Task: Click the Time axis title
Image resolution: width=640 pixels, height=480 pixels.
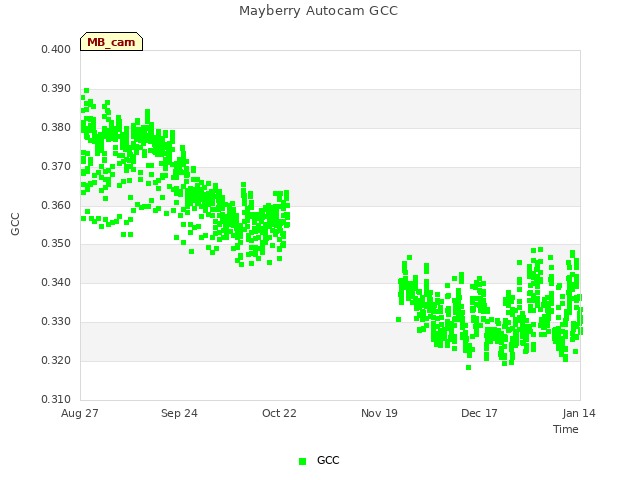Action: pyautogui.click(x=566, y=429)
